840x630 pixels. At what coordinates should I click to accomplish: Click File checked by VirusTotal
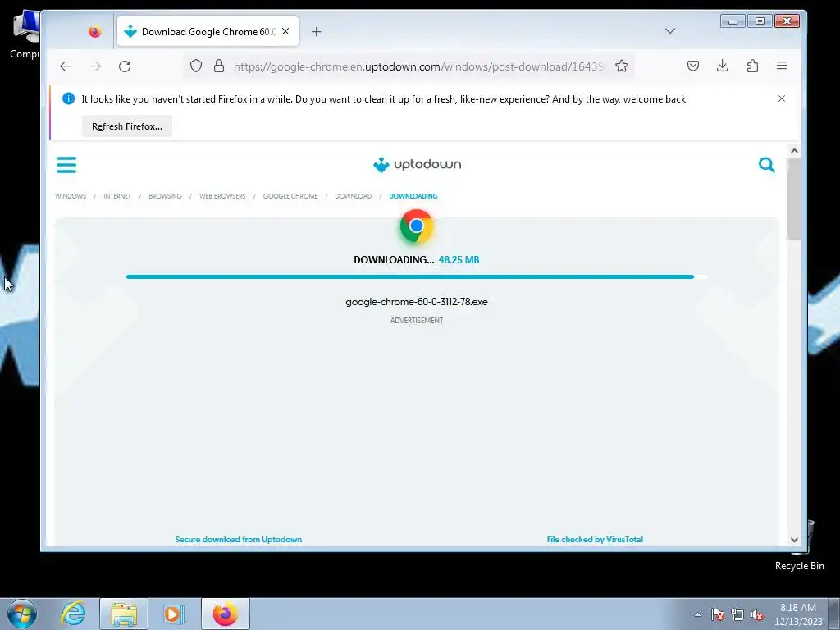pos(595,540)
